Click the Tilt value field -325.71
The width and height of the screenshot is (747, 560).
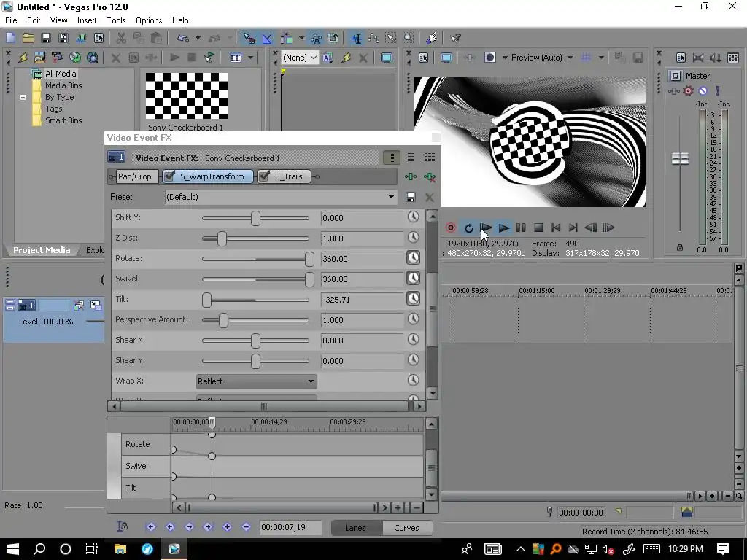363,300
